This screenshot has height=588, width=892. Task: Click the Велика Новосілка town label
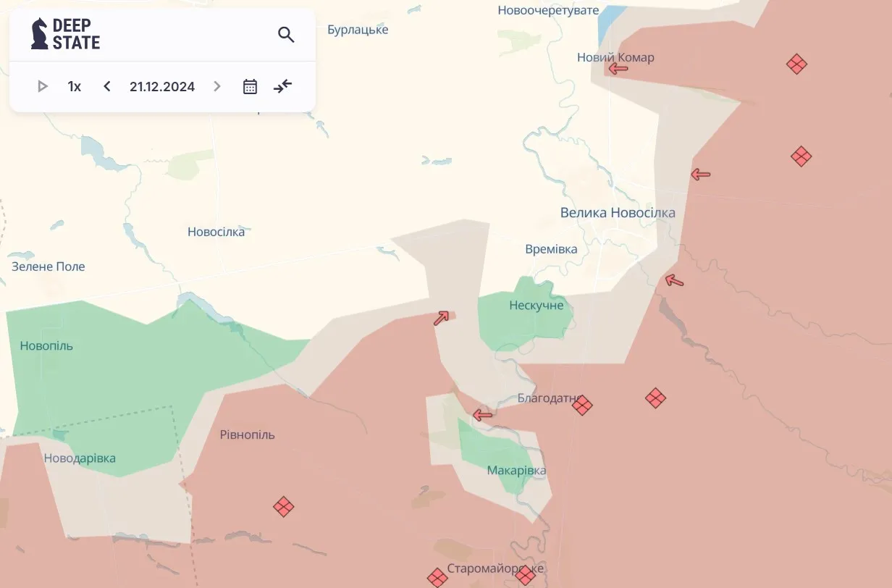[618, 213]
